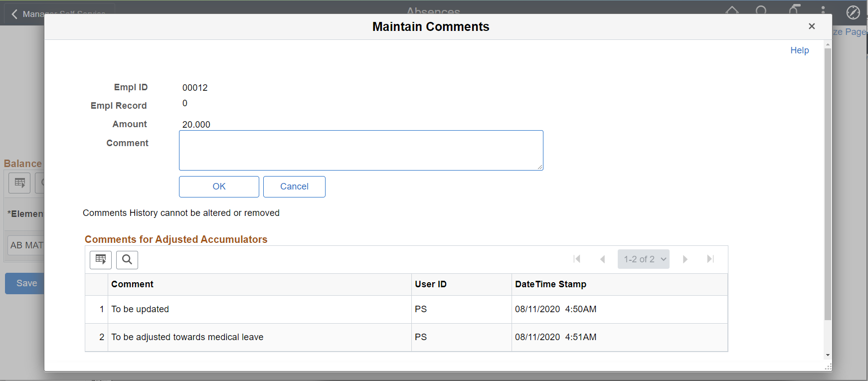Close the Maintain Comments dialog

812,26
